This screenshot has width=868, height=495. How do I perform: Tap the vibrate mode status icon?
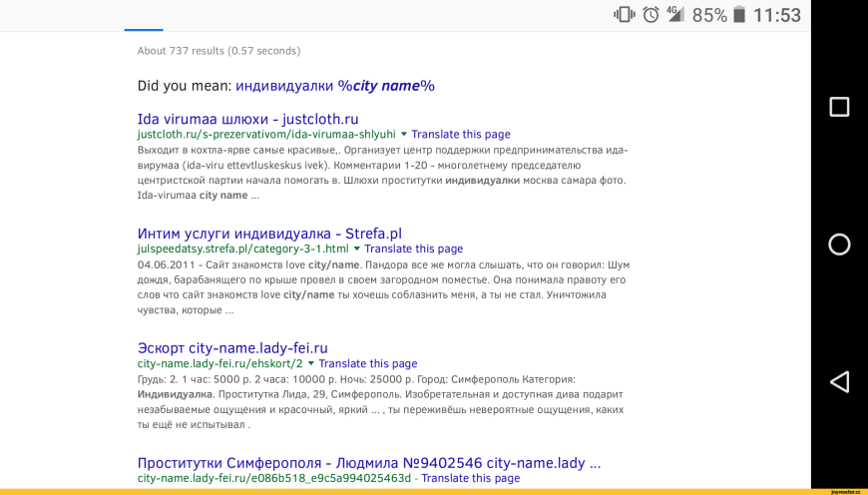click(625, 15)
